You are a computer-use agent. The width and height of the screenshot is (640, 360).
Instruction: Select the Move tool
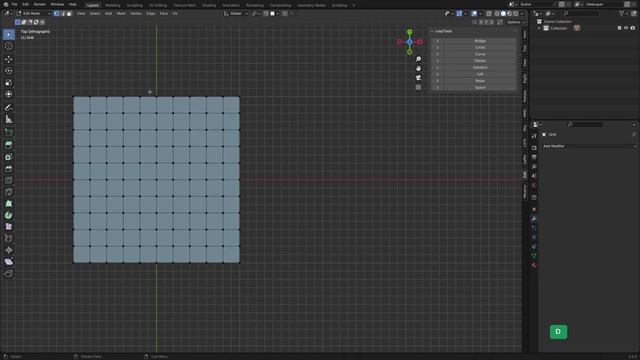click(x=9, y=59)
